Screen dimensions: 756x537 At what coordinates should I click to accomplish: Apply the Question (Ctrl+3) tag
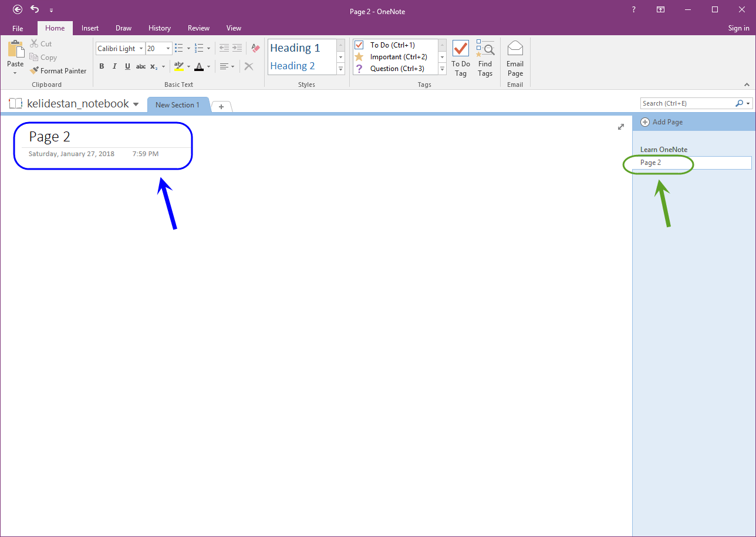click(x=396, y=69)
